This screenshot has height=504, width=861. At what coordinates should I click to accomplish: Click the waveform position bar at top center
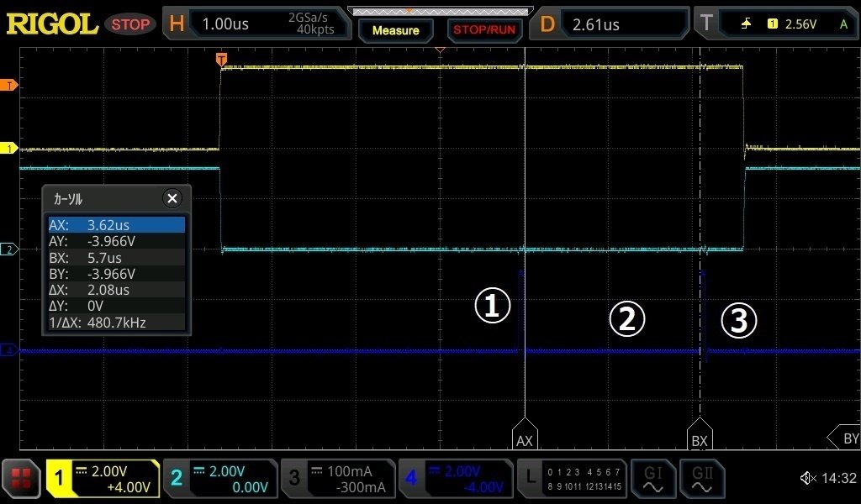441,11
